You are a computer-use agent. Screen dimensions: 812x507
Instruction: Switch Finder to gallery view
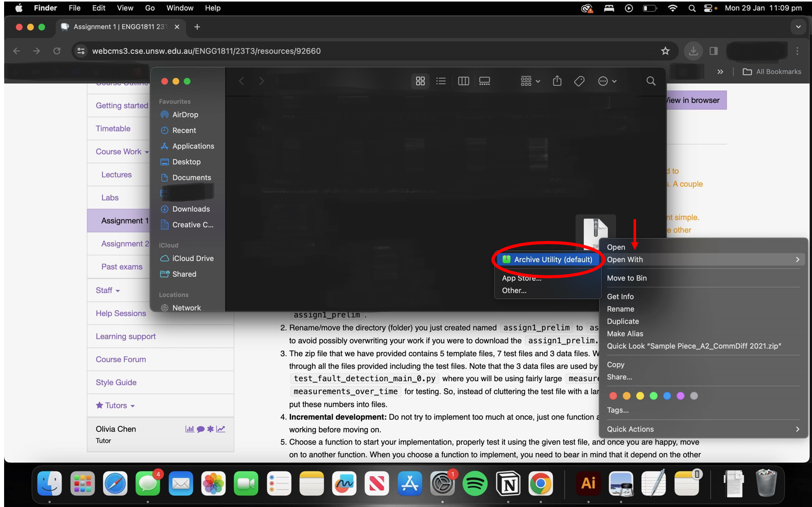coord(484,81)
